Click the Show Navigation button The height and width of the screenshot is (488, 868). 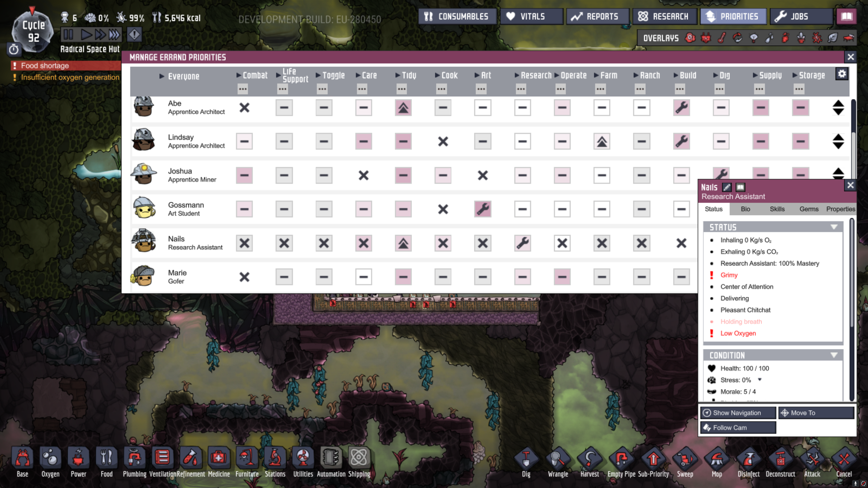point(738,413)
